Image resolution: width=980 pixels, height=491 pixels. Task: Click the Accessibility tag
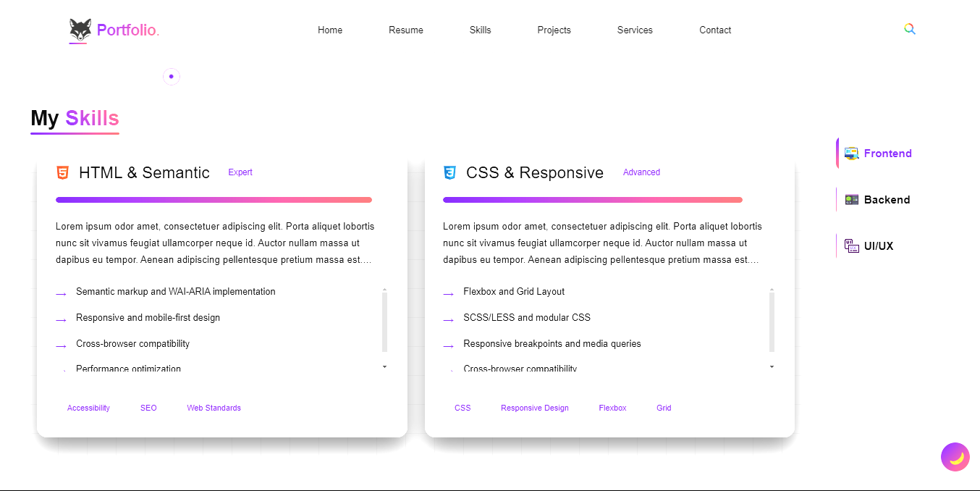pos(88,408)
